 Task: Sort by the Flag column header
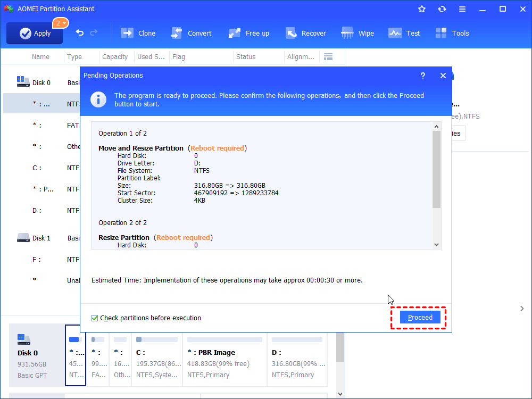[x=178, y=57]
